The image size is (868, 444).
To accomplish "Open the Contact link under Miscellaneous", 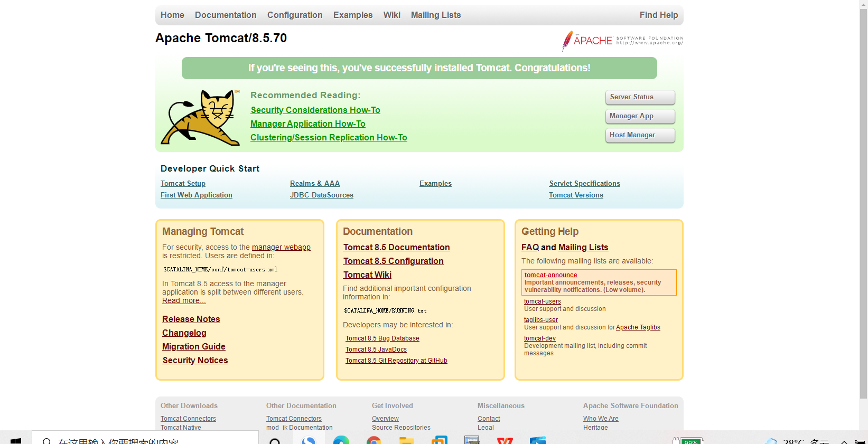I will (489, 419).
